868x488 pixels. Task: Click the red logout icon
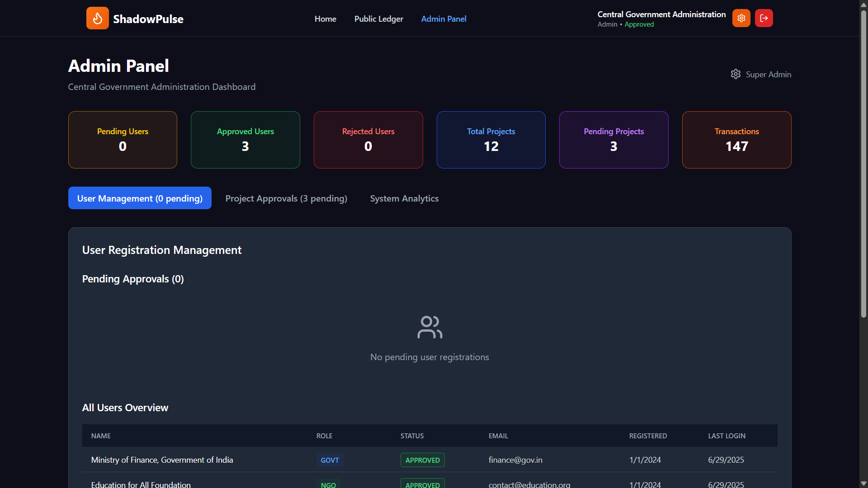[764, 19]
